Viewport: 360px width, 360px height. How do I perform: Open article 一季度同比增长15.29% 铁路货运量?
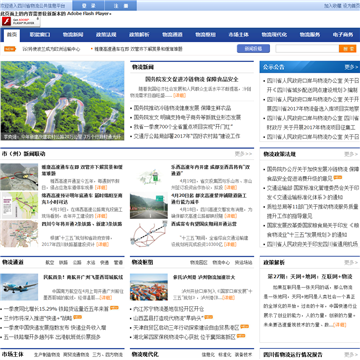tap(56, 309)
